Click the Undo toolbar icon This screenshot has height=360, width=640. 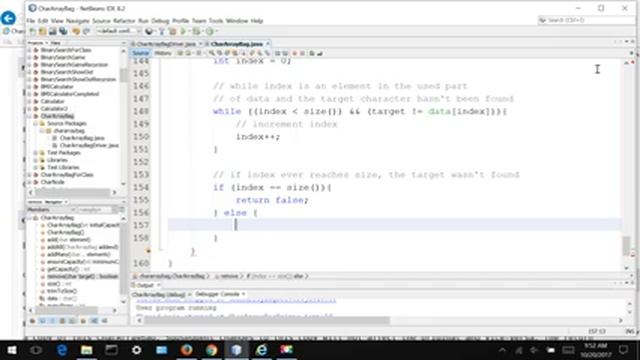76,31
